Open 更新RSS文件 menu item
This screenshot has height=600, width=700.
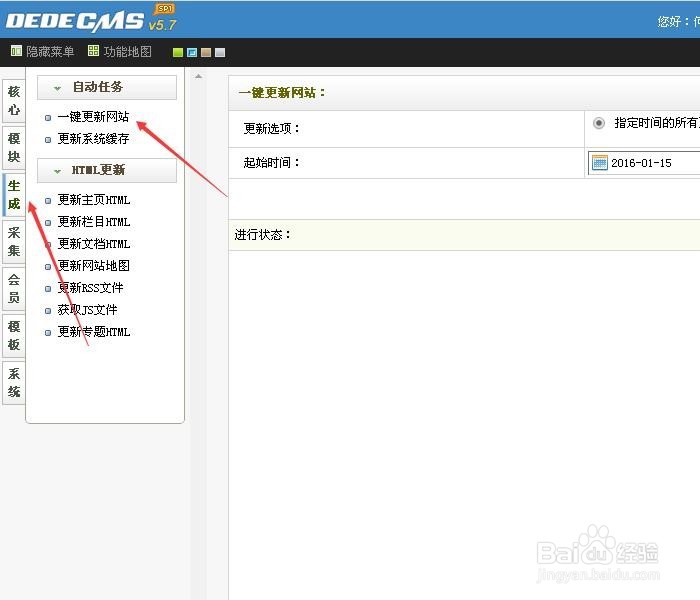tap(91, 288)
